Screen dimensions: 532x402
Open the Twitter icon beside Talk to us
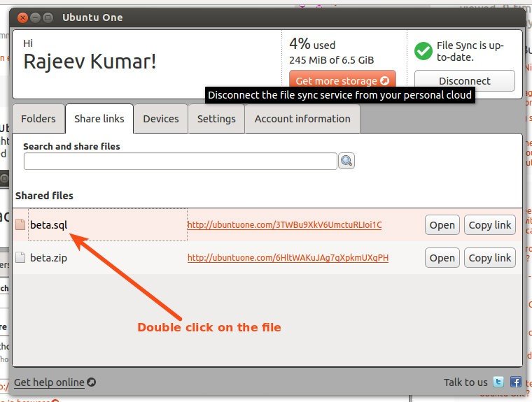pos(498,382)
